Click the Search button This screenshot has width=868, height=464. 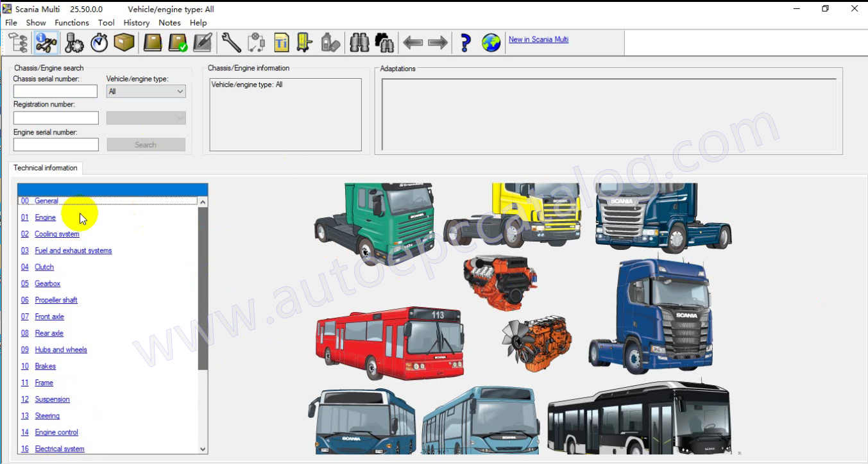[x=146, y=145]
